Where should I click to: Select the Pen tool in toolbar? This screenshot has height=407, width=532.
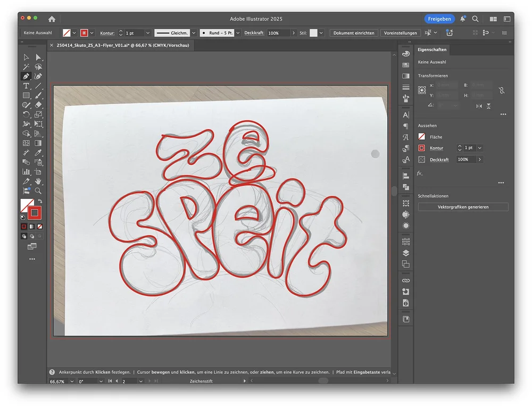click(x=26, y=76)
